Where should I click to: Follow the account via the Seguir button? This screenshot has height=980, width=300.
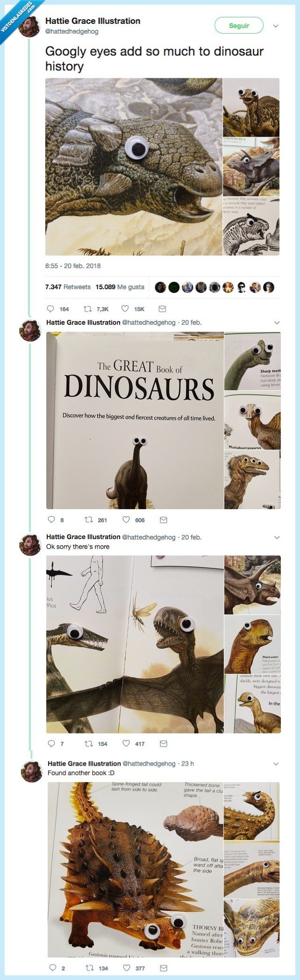(239, 25)
